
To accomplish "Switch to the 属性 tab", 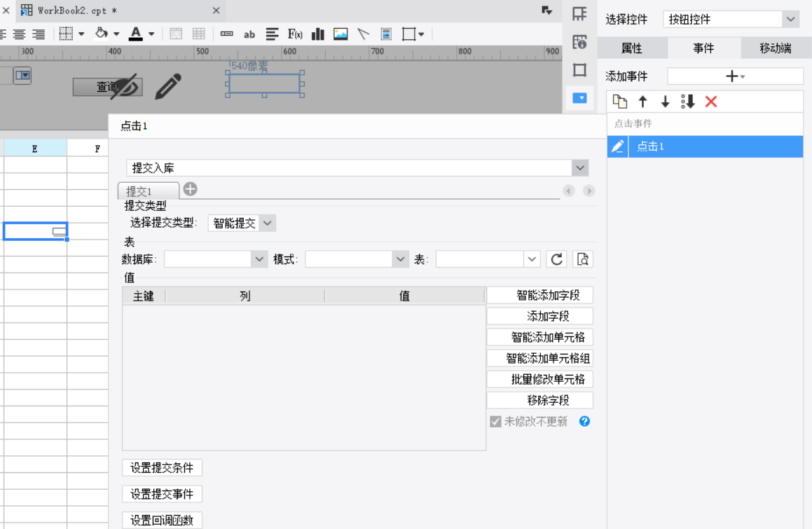I will point(632,48).
